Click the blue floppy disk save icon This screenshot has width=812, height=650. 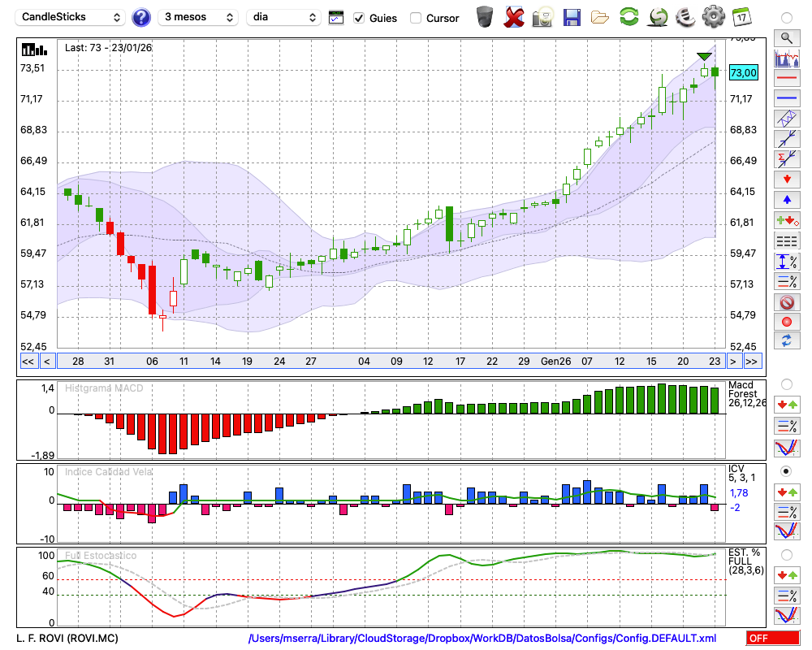click(572, 17)
